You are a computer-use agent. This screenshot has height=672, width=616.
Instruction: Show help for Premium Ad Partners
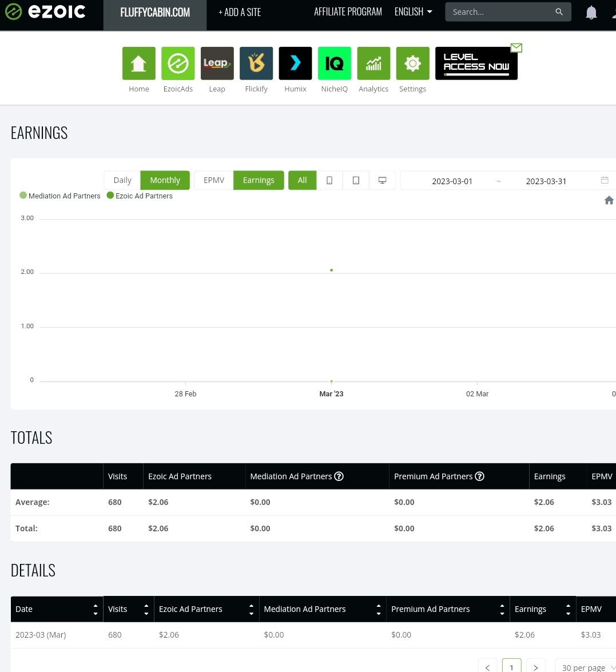pyautogui.click(x=480, y=476)
